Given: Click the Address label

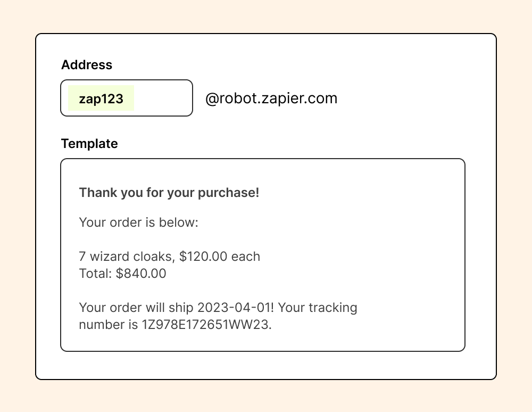Looking at the screenshot, I should [87, 65].
